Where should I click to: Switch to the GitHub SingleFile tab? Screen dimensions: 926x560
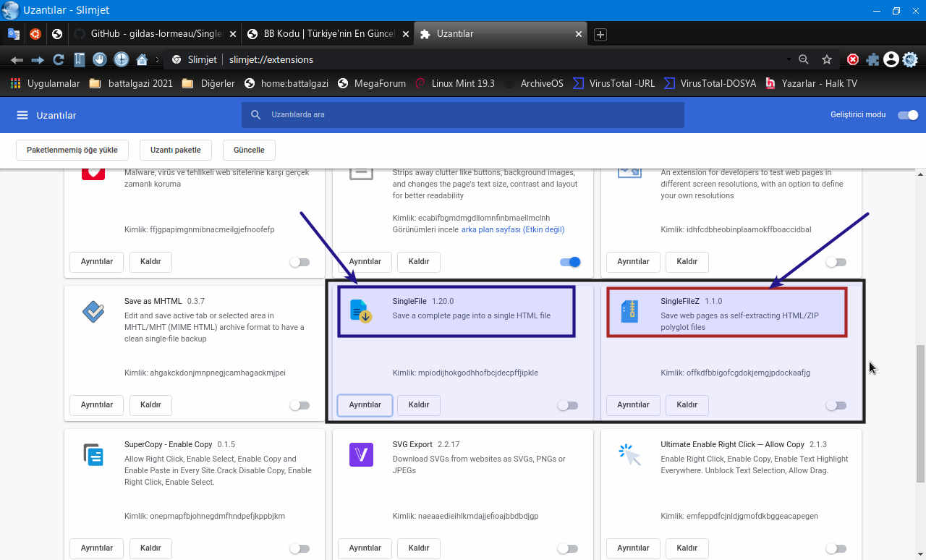(x=156, y=33)
